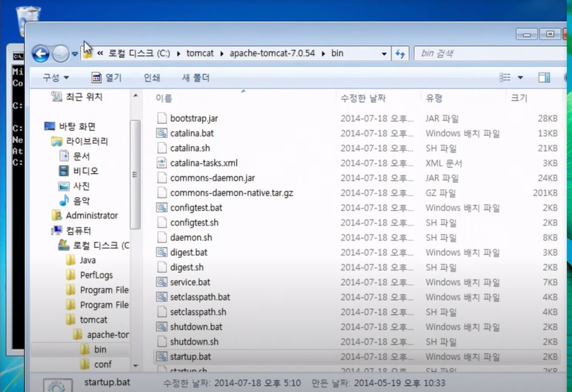572x392 pixels.
Task: Select setclasspath.bat file icon
Action: click(161, 297)
